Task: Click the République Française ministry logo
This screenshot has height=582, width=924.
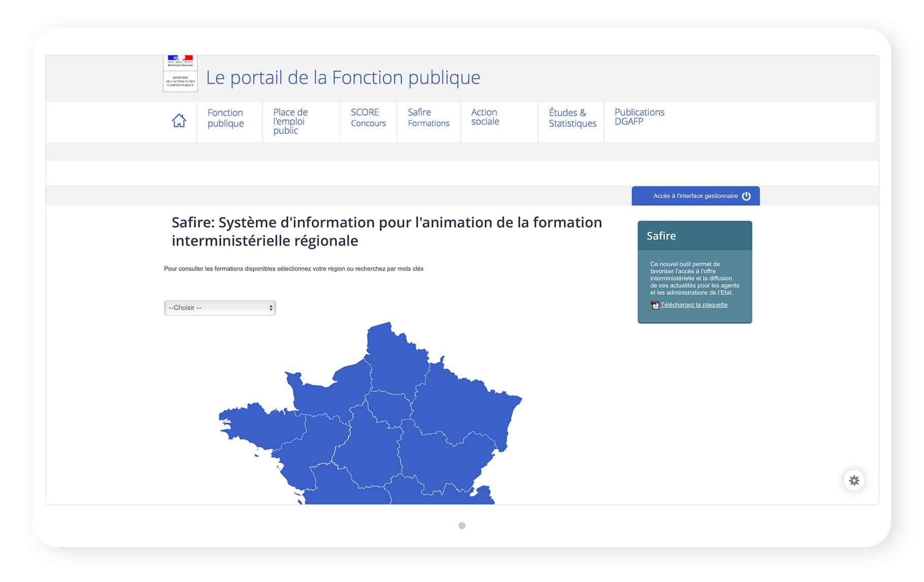Action: (180, 74)
